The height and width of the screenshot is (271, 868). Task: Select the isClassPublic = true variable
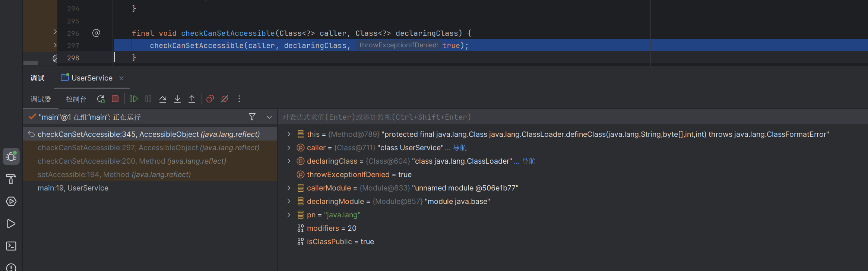(573, 242)
